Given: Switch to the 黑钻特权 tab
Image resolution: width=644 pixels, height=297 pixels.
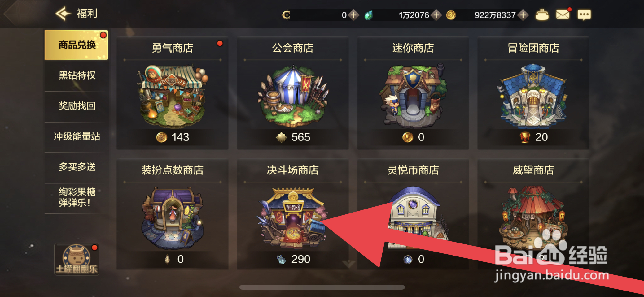Looking at the screenshot, I should [x=77, y=75].
